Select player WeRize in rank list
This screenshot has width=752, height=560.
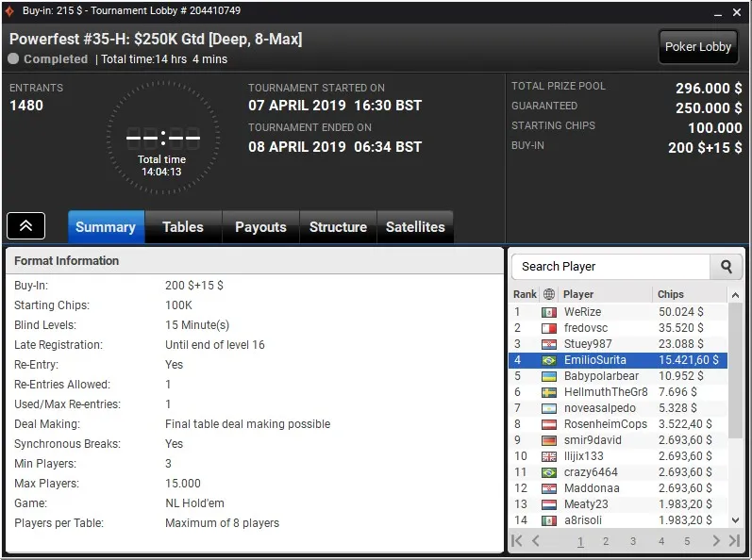pos(582,312)
